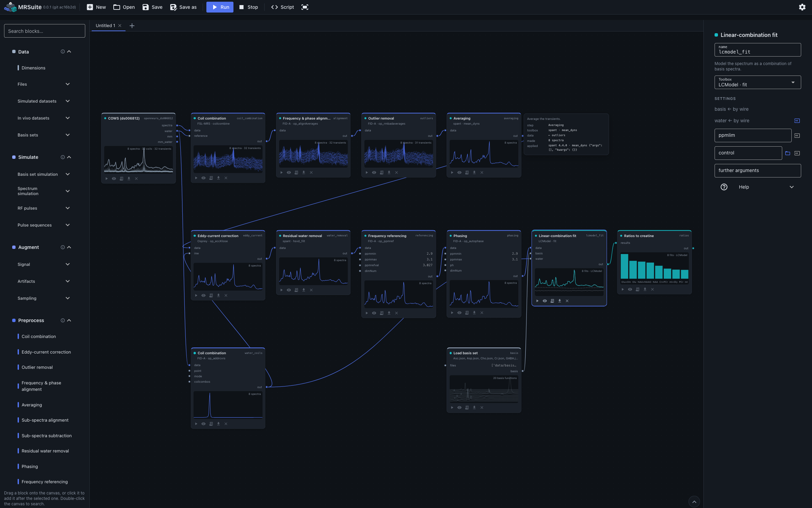This screenshot has height=508, width=812.
Task: Browse folder for control file
Action: point(788,153)
